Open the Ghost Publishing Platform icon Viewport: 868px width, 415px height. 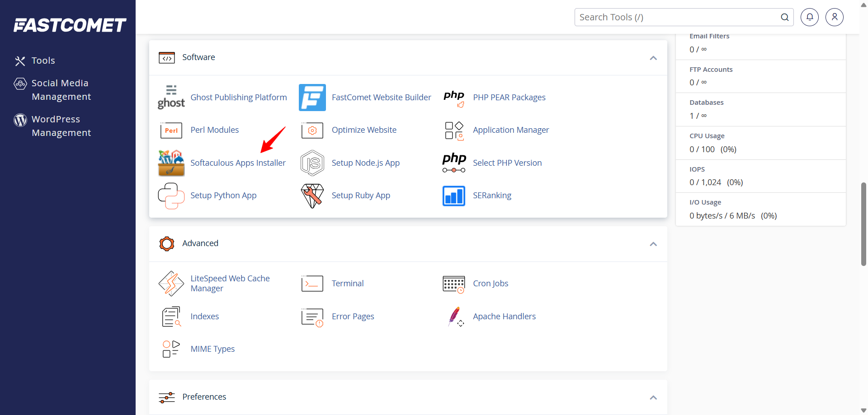click(171, 97)
